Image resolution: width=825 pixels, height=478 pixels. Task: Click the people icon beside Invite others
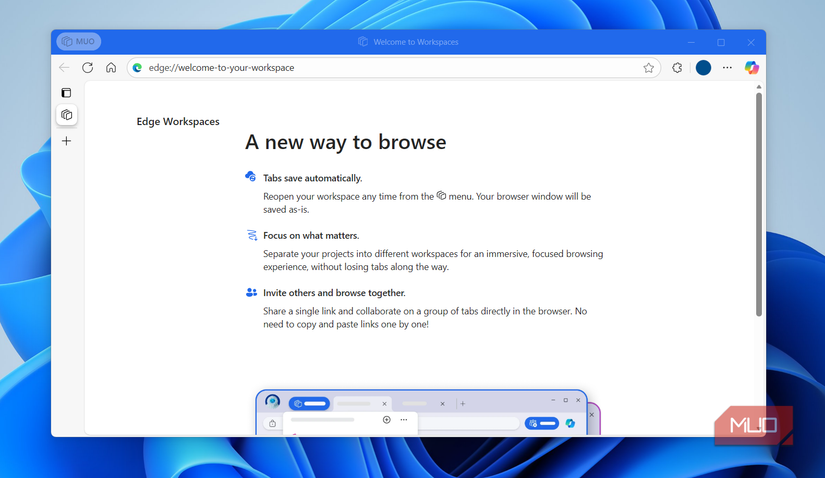(x=251, y=292)
